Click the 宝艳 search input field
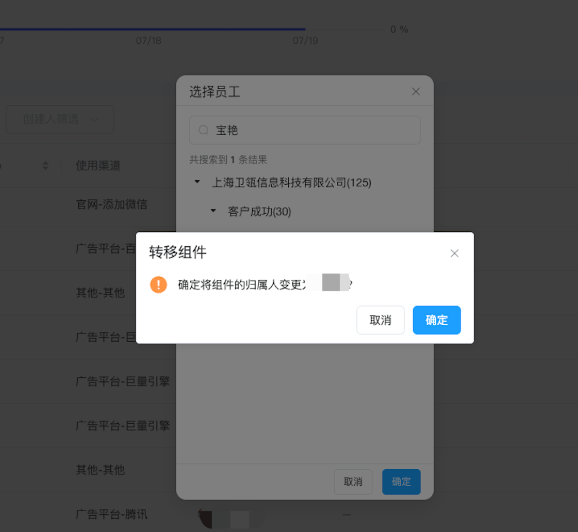The height and width of the screenshot is (532, 578). tap(305, 130)
